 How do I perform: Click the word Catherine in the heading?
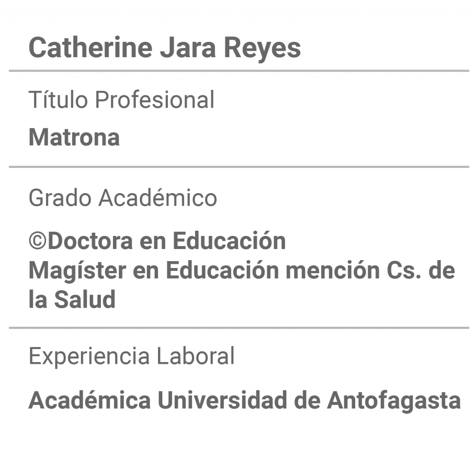click(91, 47)
